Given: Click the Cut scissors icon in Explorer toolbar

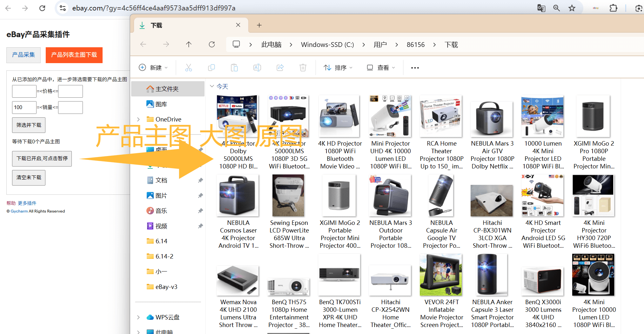Looking at the screenshot, I should tap(189, 68).
